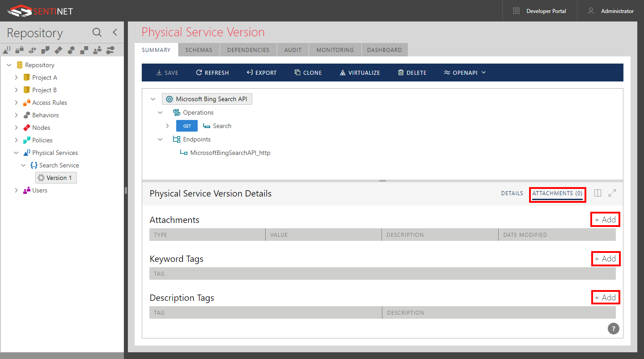Screen dimensions: 644x359
Task: Select the Version 1 tree item
Action: click(x=56, y=178)
